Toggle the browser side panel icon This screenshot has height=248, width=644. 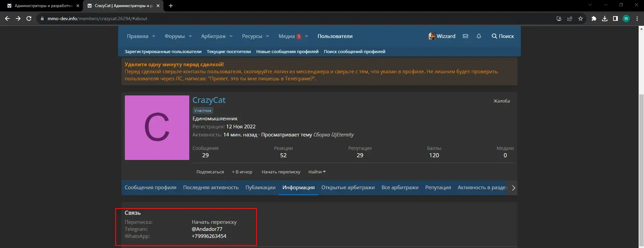[x=615, y=18]
